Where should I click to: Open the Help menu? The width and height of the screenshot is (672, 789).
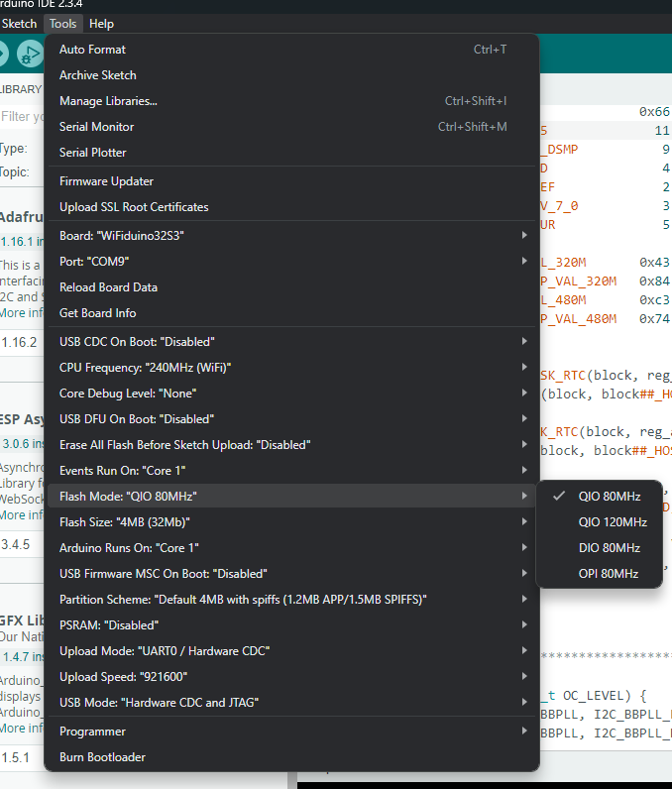coord(102,24)
